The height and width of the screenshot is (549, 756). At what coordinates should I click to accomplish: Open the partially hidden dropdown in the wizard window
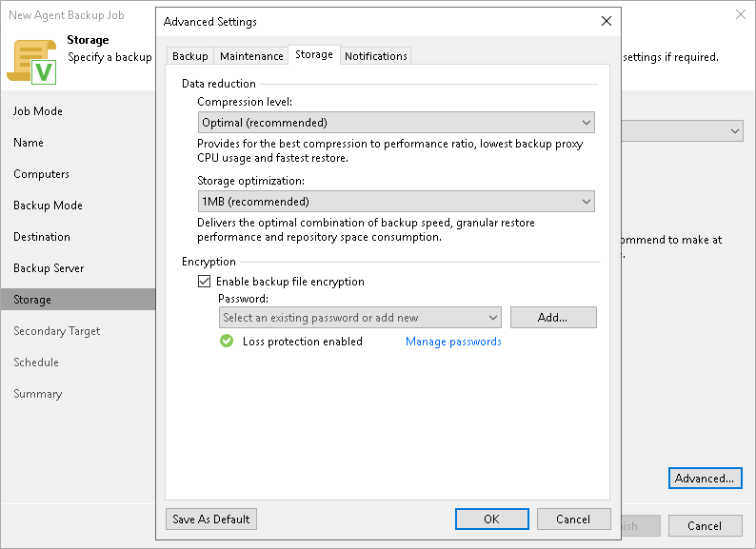click(683, 131)
